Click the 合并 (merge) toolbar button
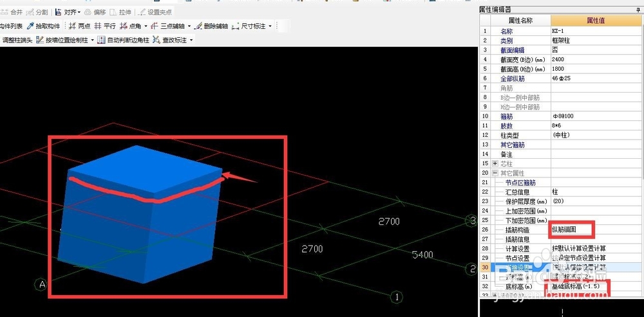 (12, 12)
